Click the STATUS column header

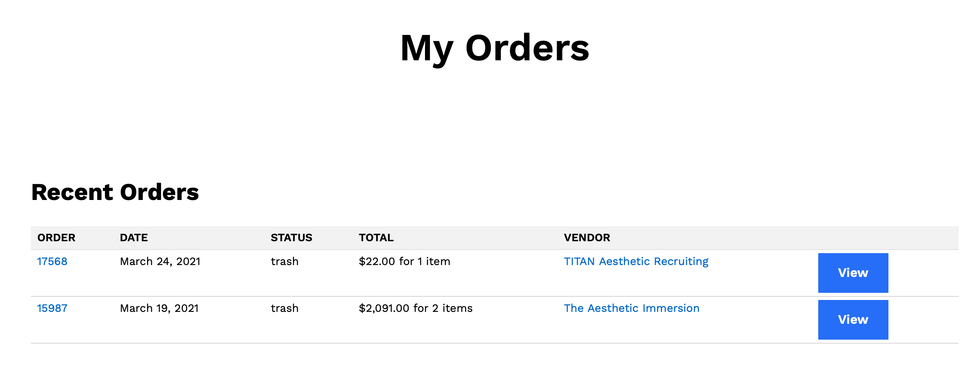[x=291, y=238]
